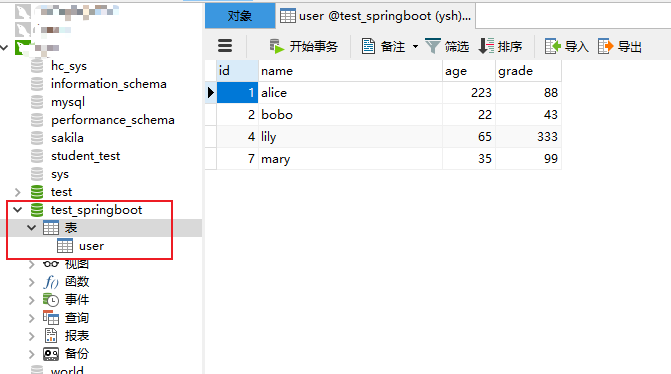671x374 pixels.
Task: Click the row marker for alice row
Action: [211, 93]
